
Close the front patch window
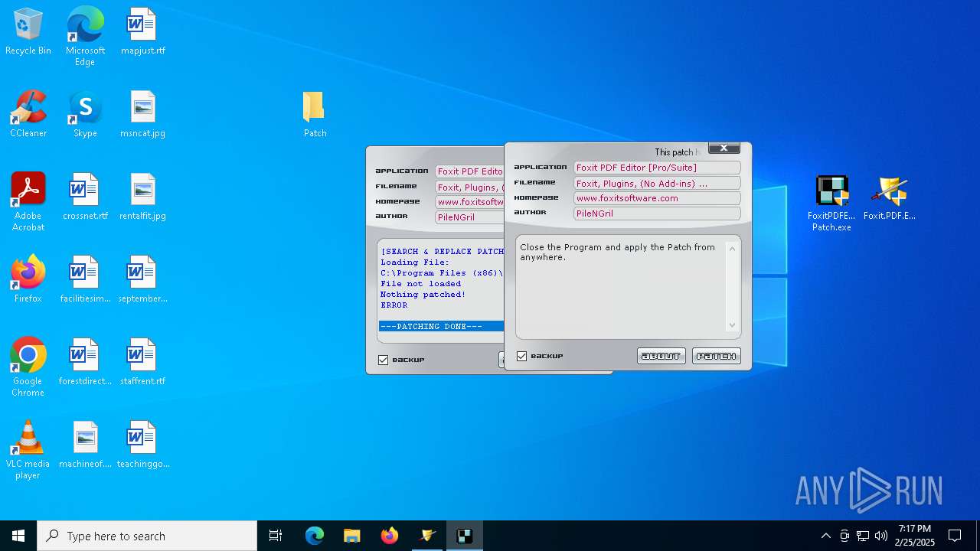tap(724, 148)
